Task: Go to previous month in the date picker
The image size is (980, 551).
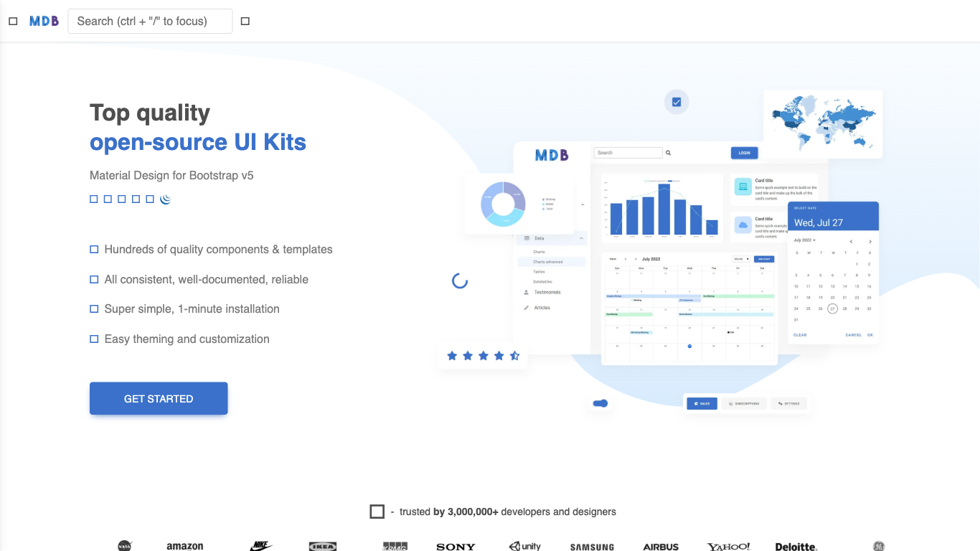Action: tap(851, 242)
